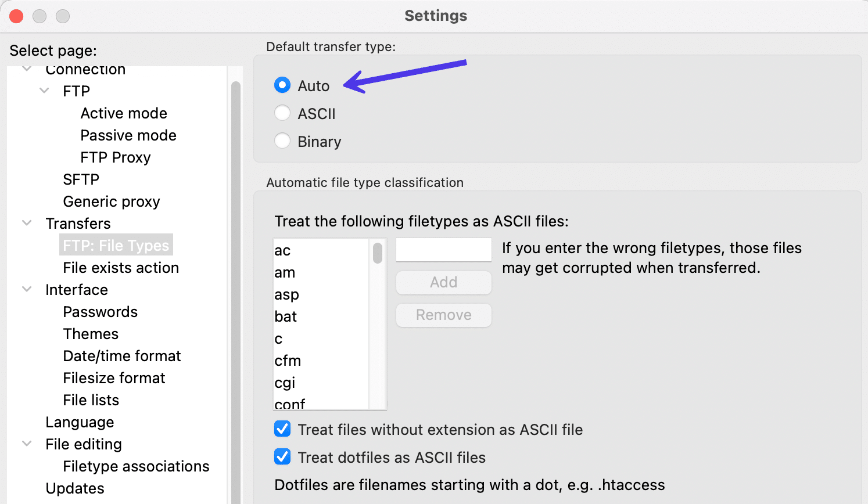Screen dimensions: 868x504
Task: Toggle Treat dotfiles as ASCII files checkbox
Action: (282, 457)
